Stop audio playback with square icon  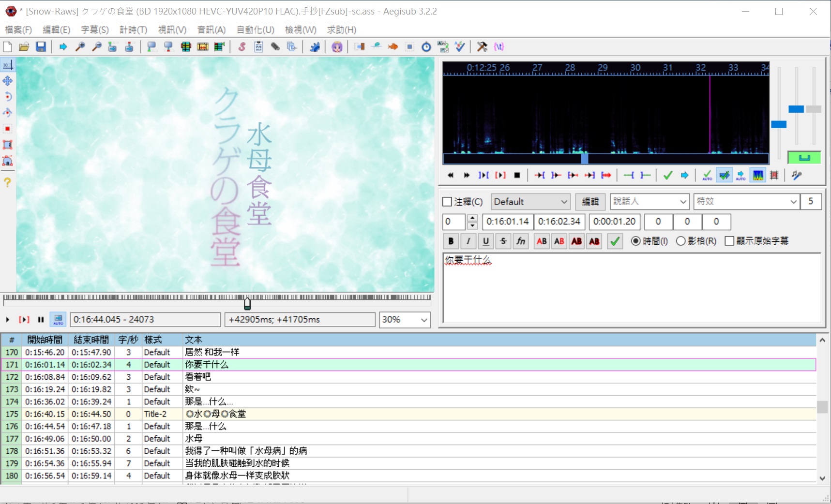[x=517, y=175]
